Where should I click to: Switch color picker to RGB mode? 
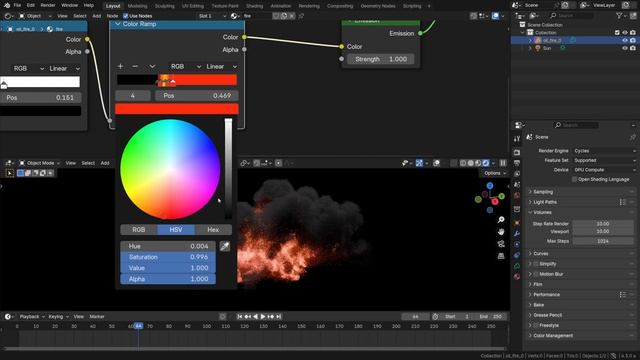click(139, 230)
